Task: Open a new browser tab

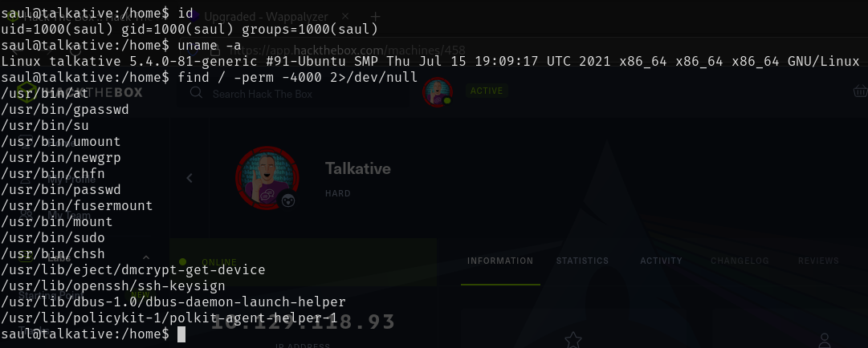Action: tap(375, 17)
